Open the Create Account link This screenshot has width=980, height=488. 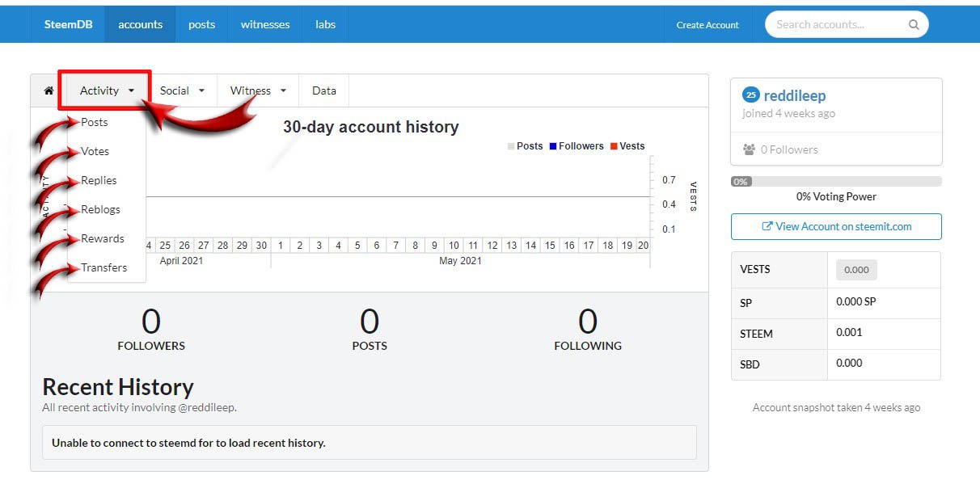coord(708,25)
